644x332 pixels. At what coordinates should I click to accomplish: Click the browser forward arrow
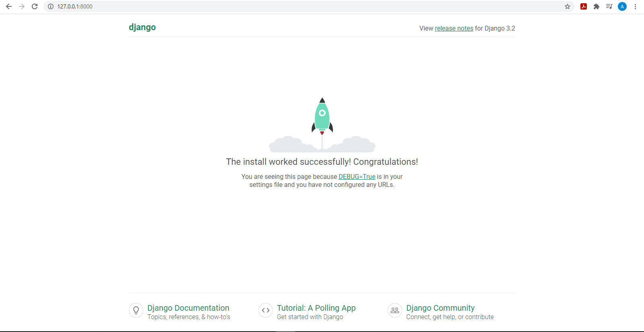[22, 6]
